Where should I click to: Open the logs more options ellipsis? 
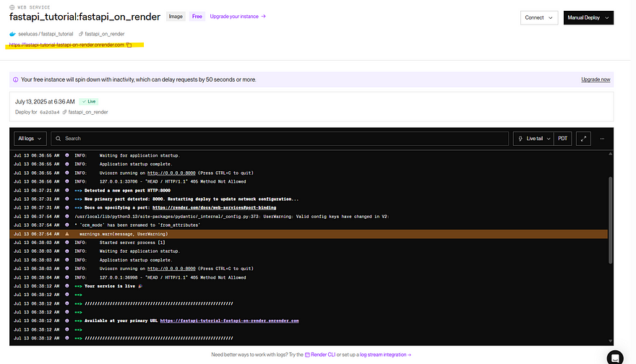click(x=602, y=139)
